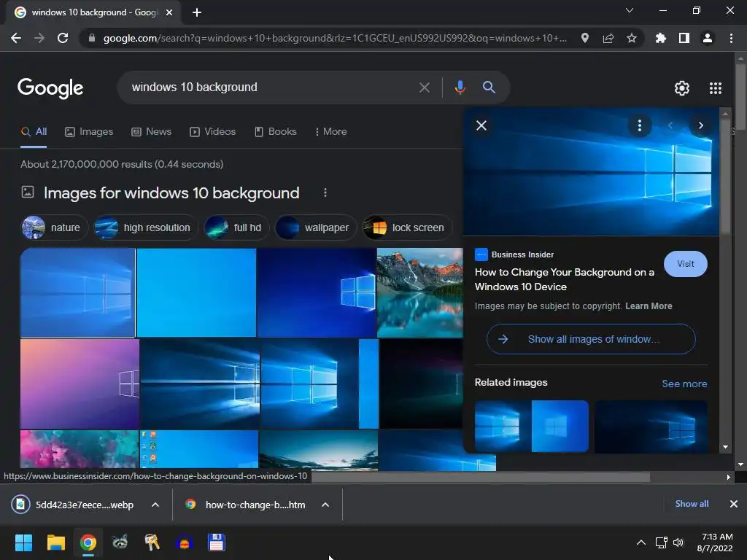Open the mountain lake wallpaper thumbnail

point(419,293)
